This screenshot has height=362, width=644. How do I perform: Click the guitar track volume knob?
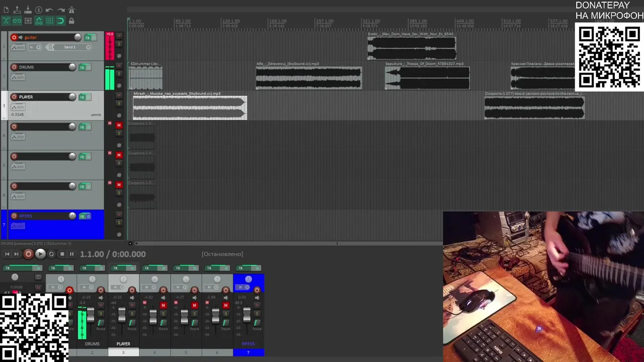click(77, 37)
